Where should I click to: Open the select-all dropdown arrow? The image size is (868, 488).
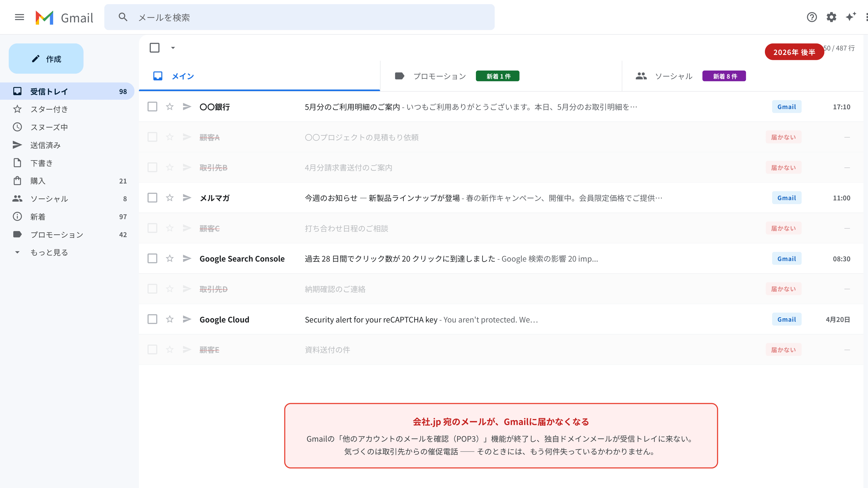point(173,48)
